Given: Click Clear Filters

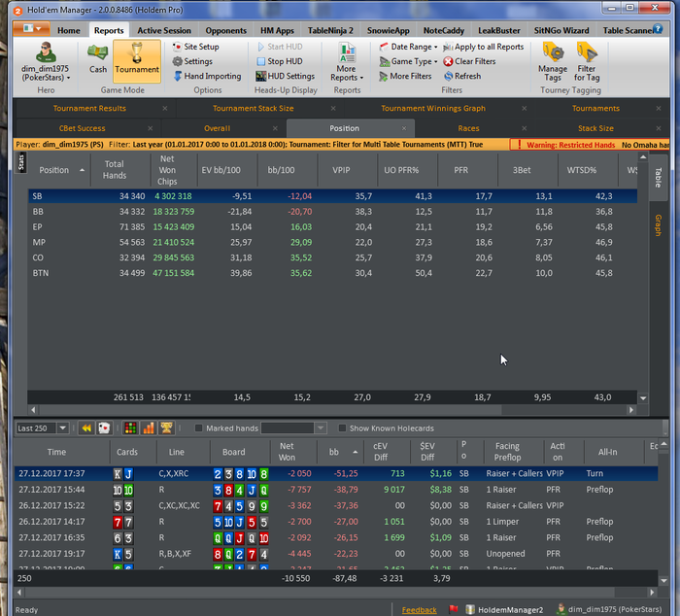Looking at the screenshot, I should coord(469,61).
